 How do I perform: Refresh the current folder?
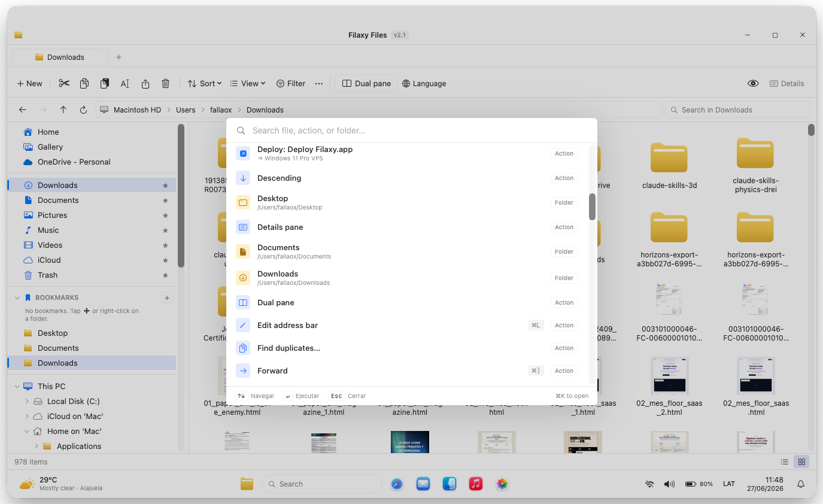coord(84,110)
